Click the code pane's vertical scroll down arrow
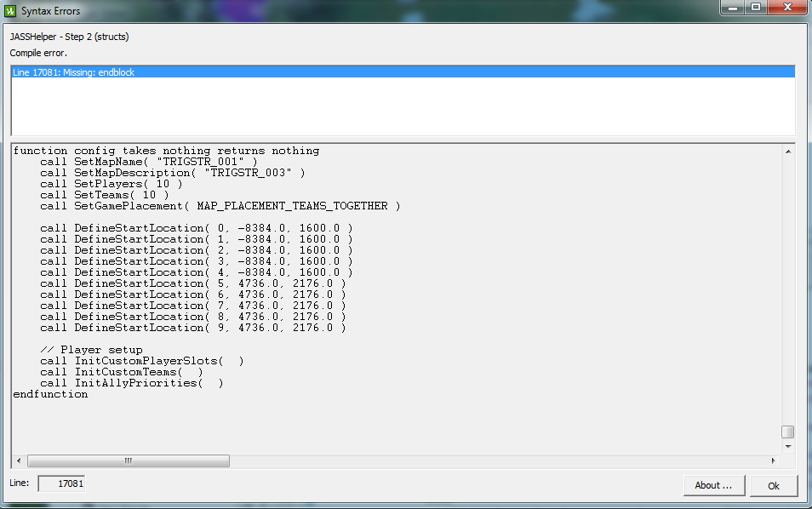 coord(787,446)
